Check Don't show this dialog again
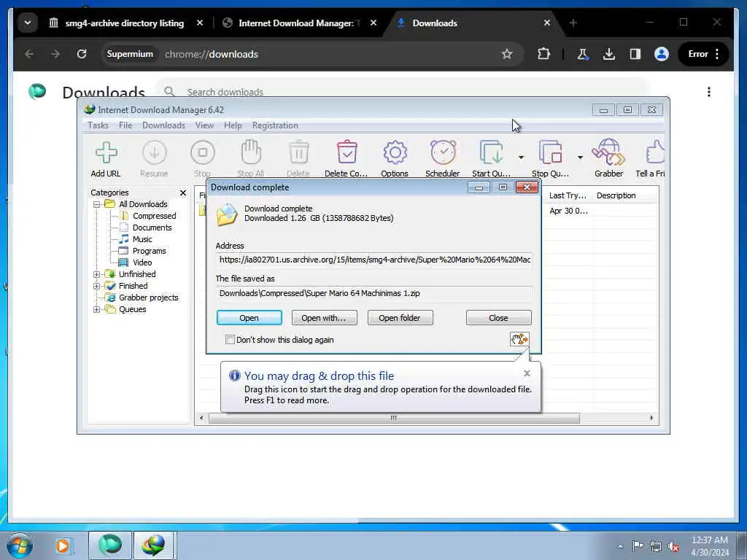The height and width of the screenshot is (560, 747). click(x=230, y=340)
